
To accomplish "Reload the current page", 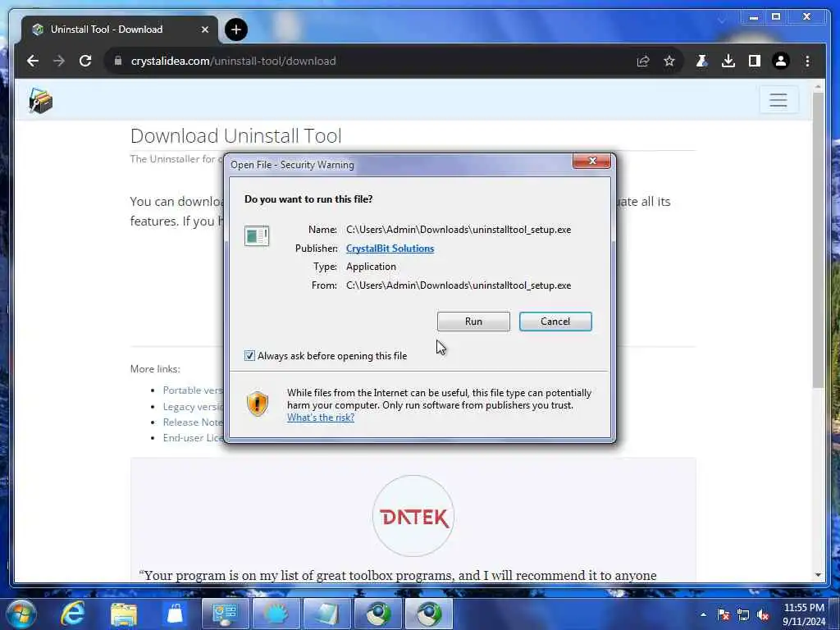I will point(85,61).
